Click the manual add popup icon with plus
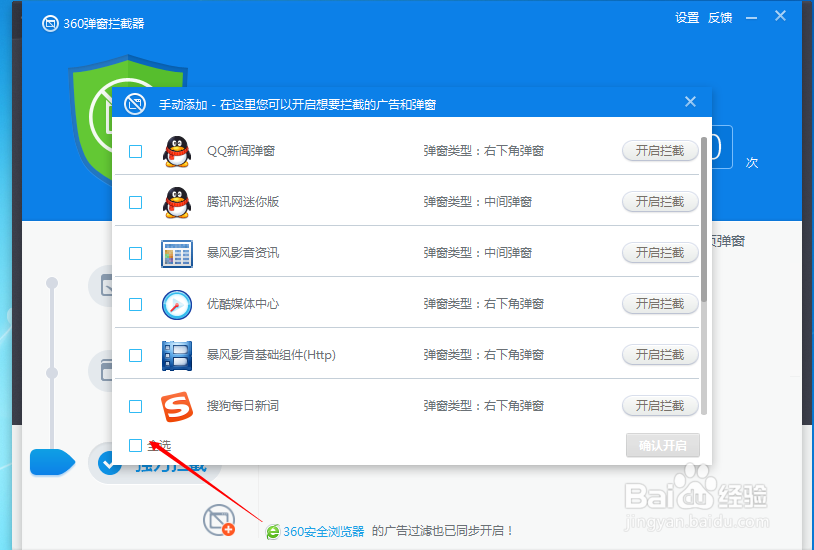This screenshot has width=814, height=550. pyautogui.click(x=219, y=520)
